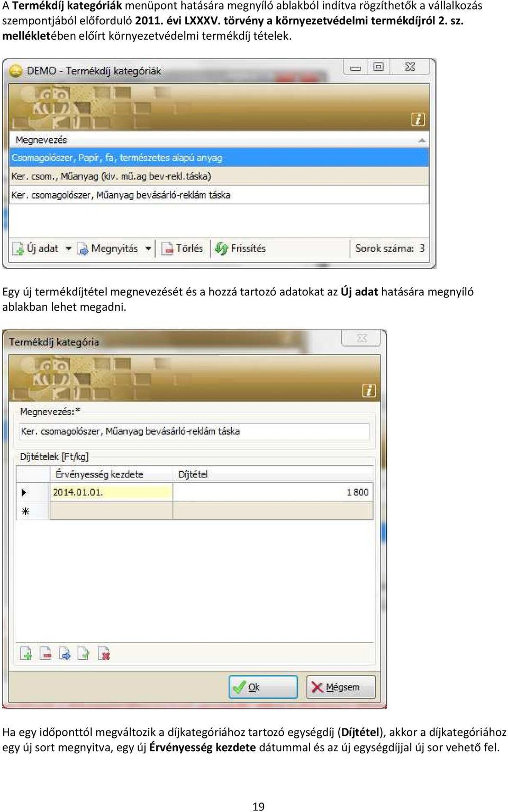The image size is (508, 812).
Task: Click the add row icon with green plus
Action: [26, 654]
